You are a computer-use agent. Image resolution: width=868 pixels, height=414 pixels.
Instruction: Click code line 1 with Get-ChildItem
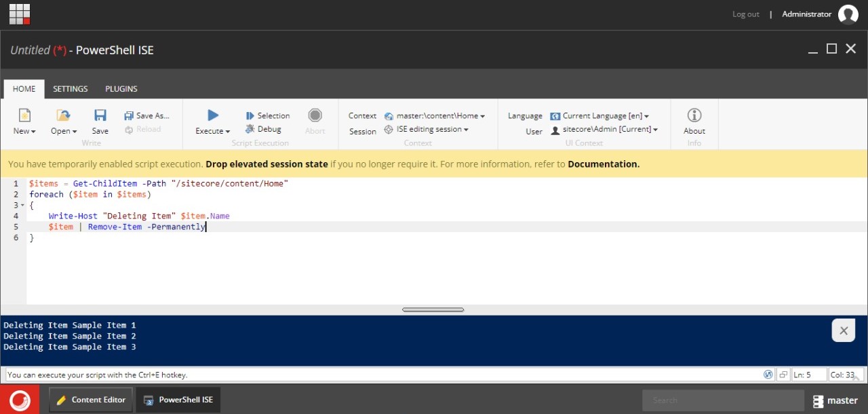(x=159, y=183)
